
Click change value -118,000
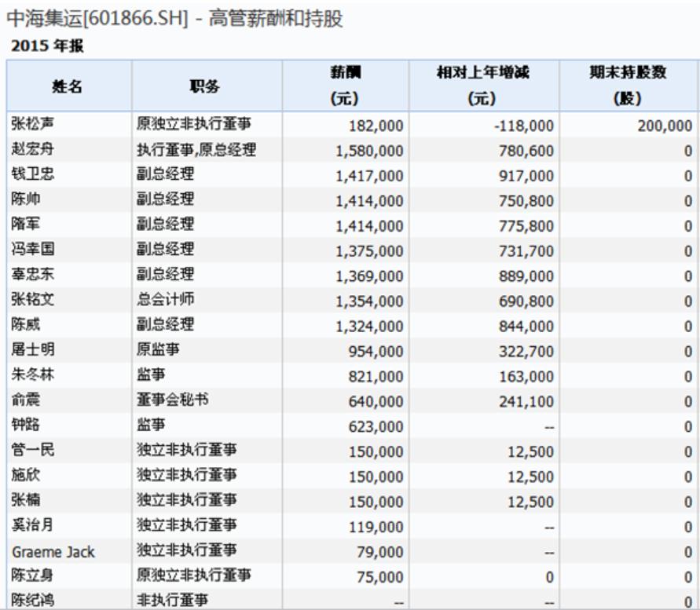524,126
